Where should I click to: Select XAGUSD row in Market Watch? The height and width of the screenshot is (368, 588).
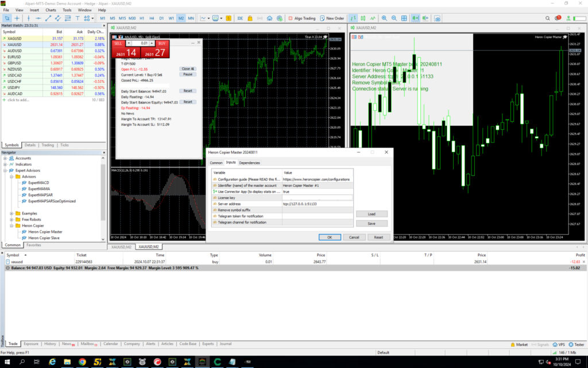(x=53, y=39)
